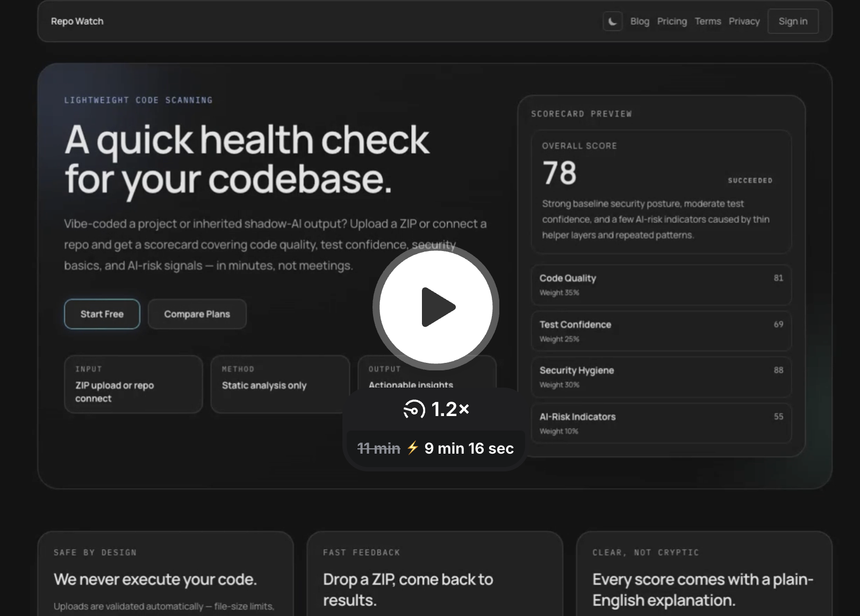Select the AI-Risk Indicators score row
Image resolution: width=860 pixels, height=616 pixels.
(661, 423)
